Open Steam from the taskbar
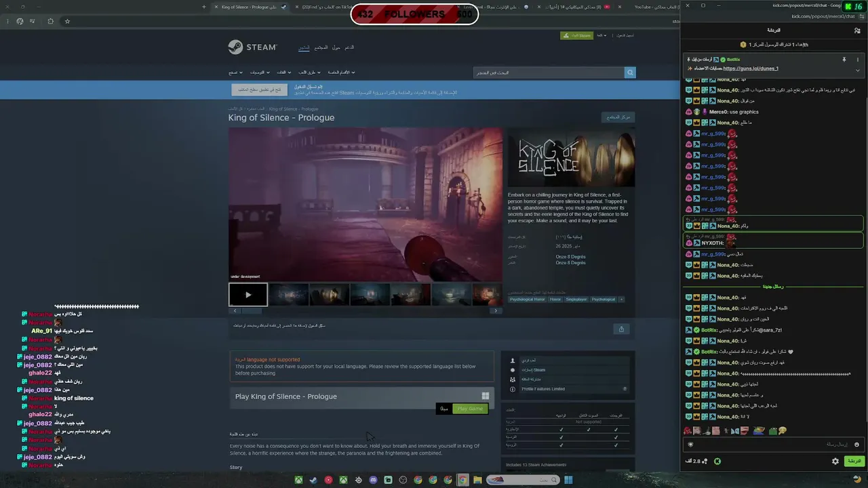 point(313,480)
